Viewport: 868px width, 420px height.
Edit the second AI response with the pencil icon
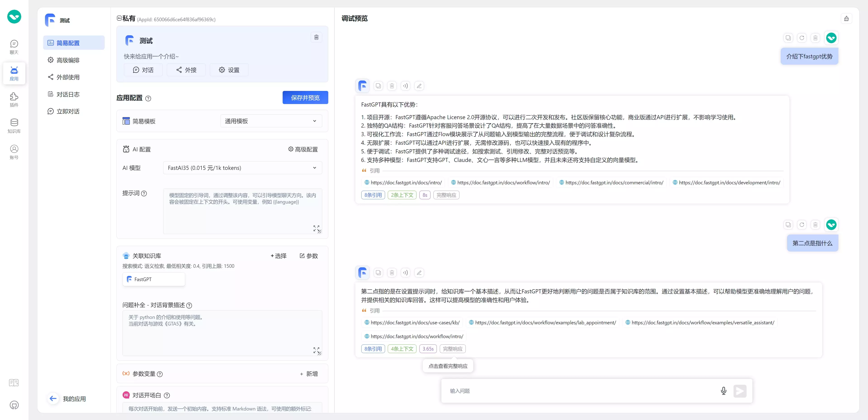419,273
